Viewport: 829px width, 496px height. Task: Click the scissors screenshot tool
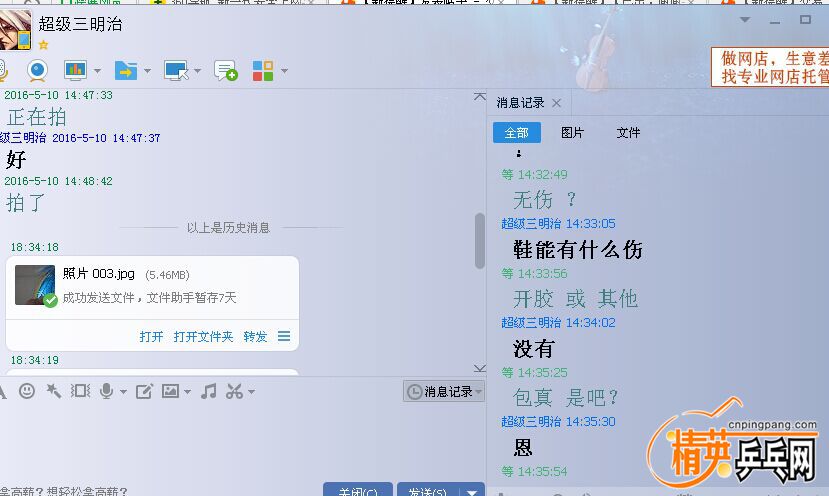click(234, 391)
